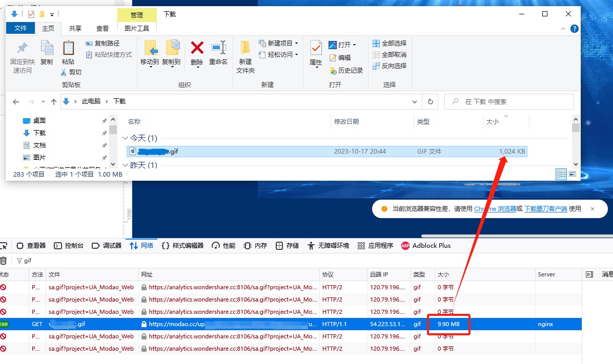Open Easy Access (轻松访问) dropdown
613x364 pixels.
coord(278,55)
